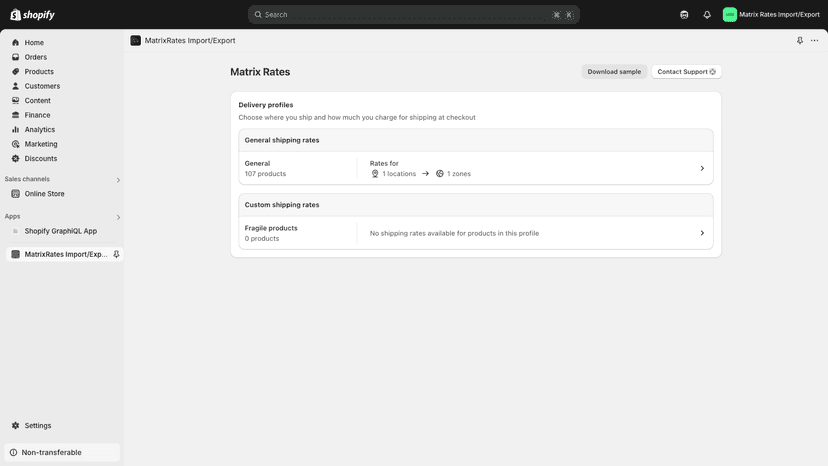Click the No shipping rates available message
The width and height of the screenshot is (828, 466).
(x=454, y=234)
